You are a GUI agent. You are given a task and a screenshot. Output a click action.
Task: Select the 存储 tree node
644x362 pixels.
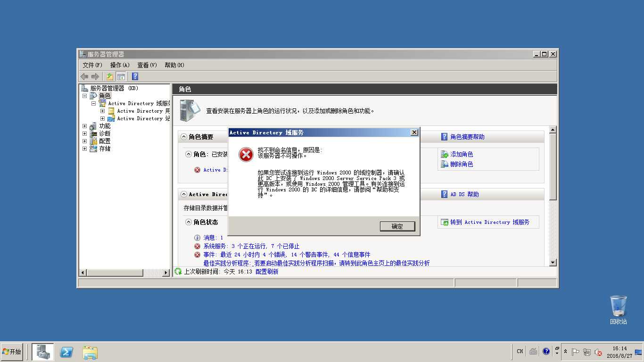pyautogui.click(x=105, y=148)
